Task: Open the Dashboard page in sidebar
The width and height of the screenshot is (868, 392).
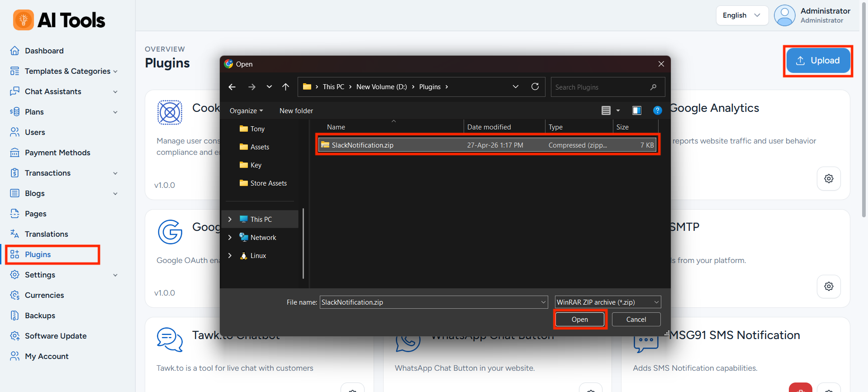Action: pyautogui.click(x=44, y=51)
